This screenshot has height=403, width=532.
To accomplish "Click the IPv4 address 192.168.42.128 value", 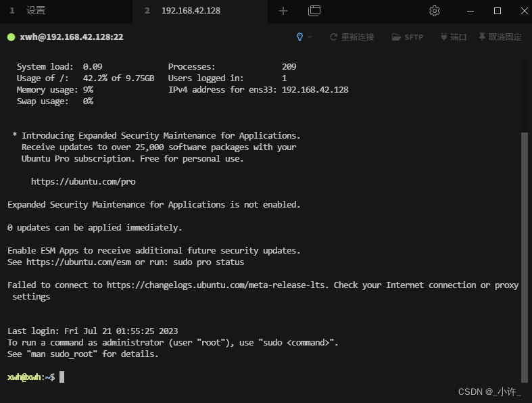I will pos(315,90).
